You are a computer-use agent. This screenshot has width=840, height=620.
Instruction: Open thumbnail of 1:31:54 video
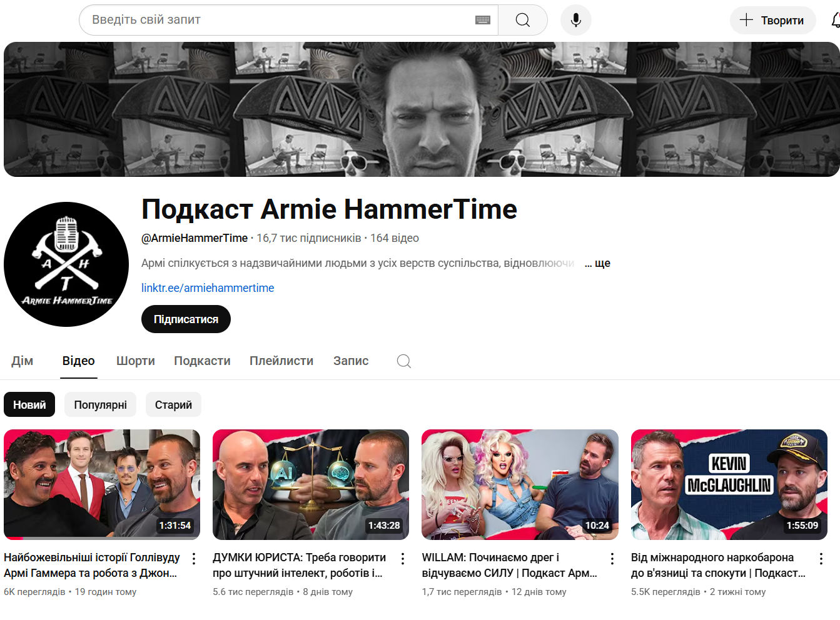point(102,485)
